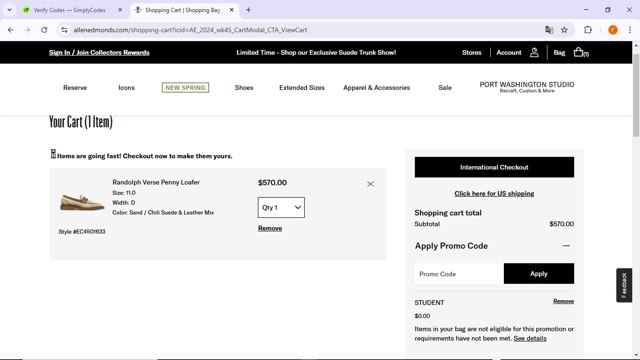The width and height of the screenshot is (640, 360).
Task: Select the Shopping cart total heading
Action: (x=448, y=213)
